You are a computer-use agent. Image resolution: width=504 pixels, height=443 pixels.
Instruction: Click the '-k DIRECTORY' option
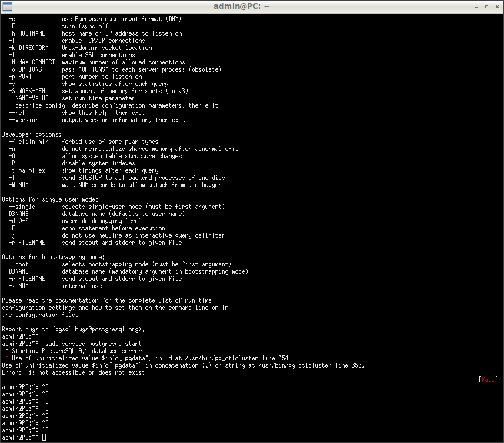(28, 48)
